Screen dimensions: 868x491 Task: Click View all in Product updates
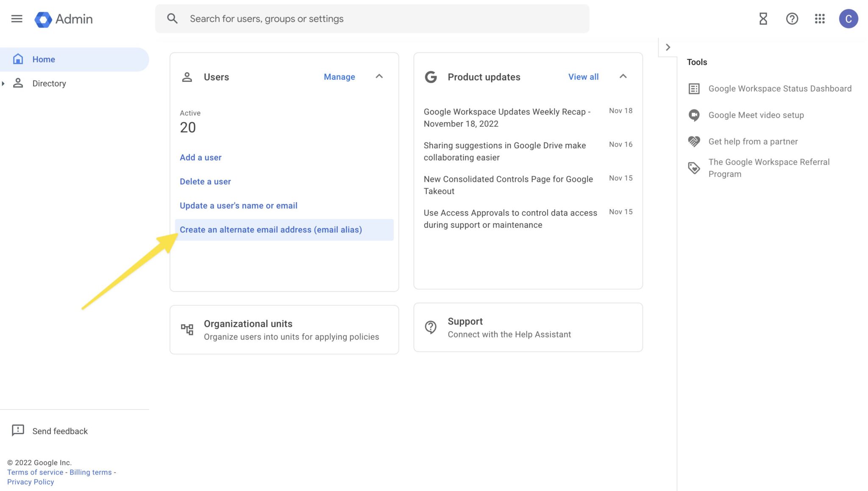[583, 76]
